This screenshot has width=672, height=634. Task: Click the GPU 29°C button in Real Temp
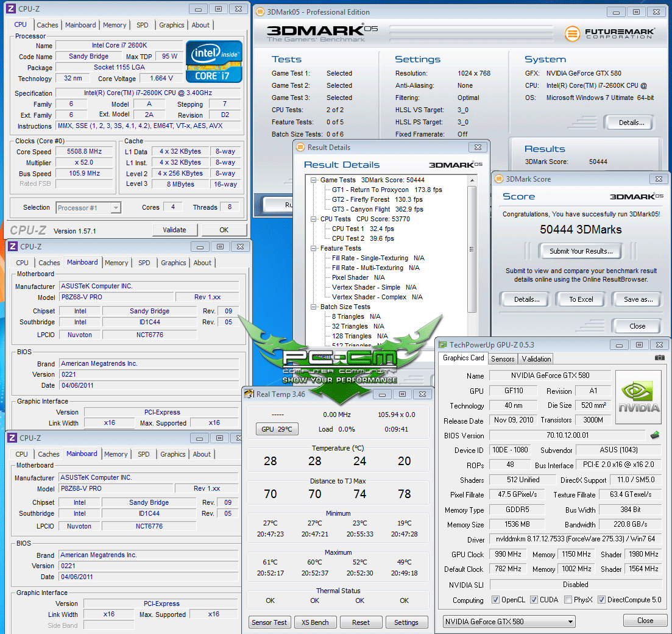tap(277, 429)
